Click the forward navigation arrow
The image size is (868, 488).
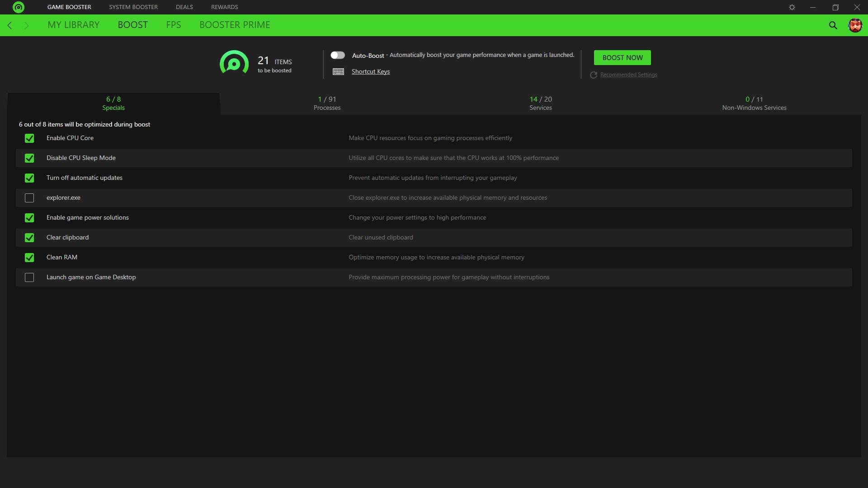point(27,25)
